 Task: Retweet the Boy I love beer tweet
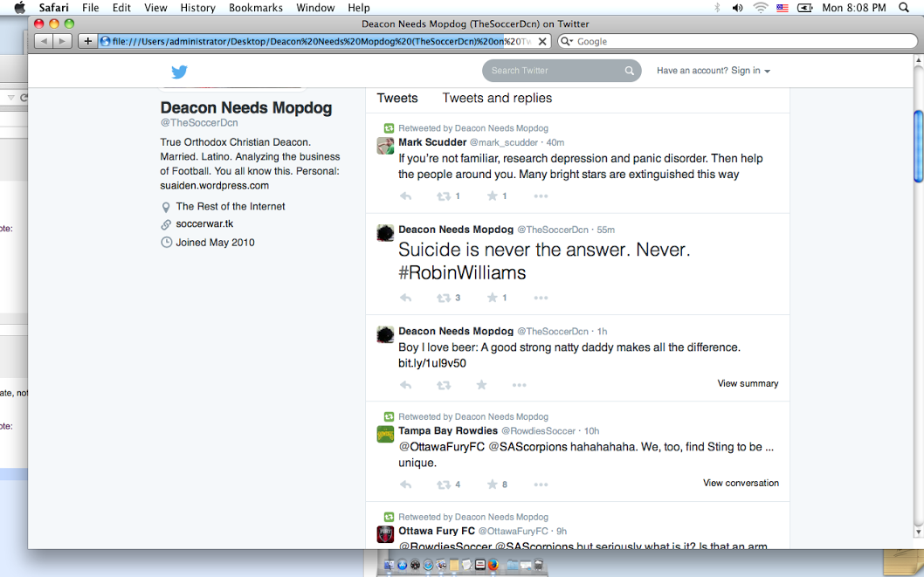[443, 385]
